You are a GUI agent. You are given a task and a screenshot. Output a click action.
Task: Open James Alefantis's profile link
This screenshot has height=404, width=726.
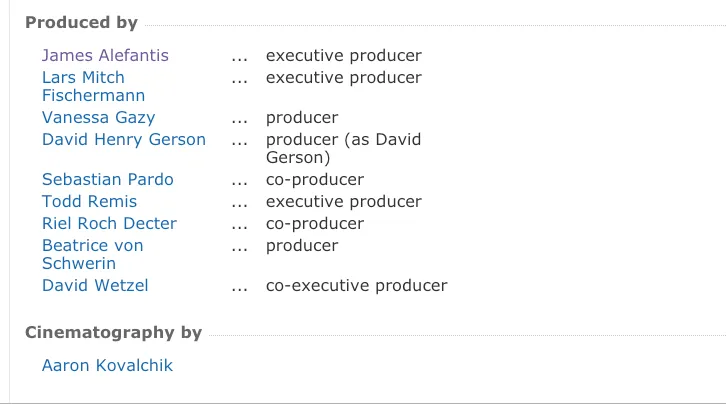tap(105, 56)
